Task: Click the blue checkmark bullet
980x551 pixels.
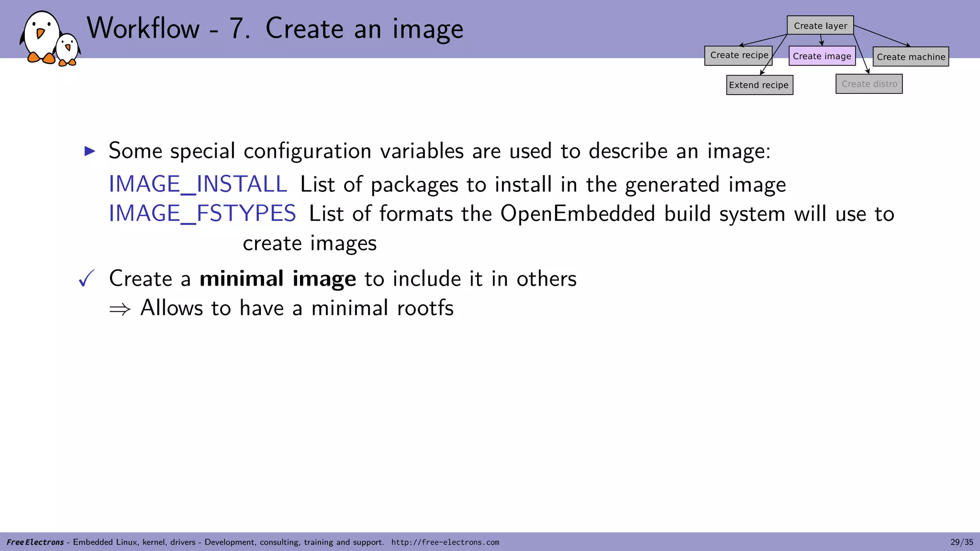Action: point(87,278)
